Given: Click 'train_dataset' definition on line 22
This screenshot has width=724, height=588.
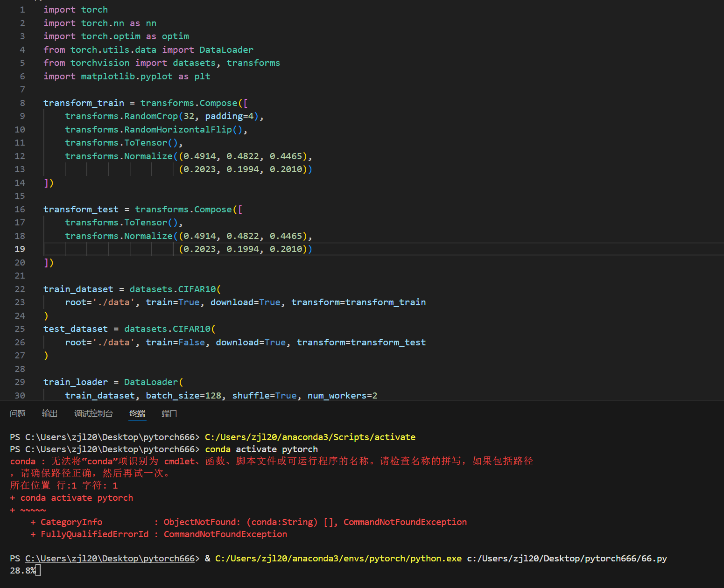Looking at the screenshot, I should (x=78, y=289).
